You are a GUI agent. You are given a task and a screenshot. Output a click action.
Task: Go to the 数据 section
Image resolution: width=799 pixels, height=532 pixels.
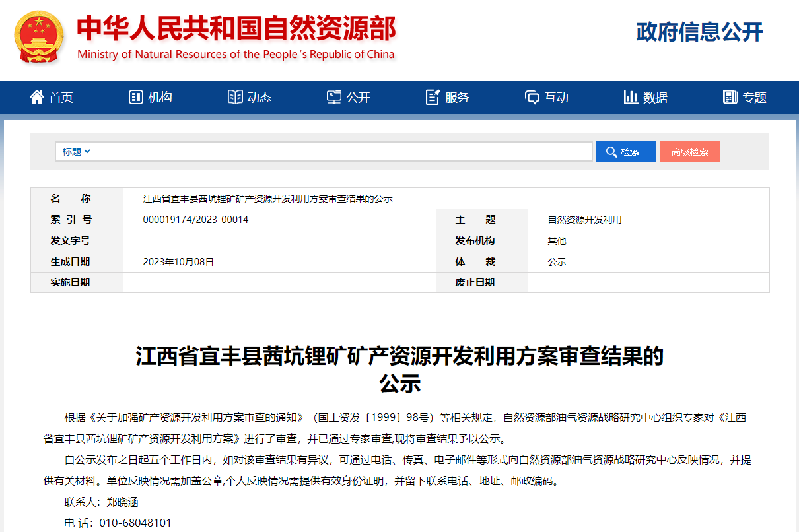point(645,96)
